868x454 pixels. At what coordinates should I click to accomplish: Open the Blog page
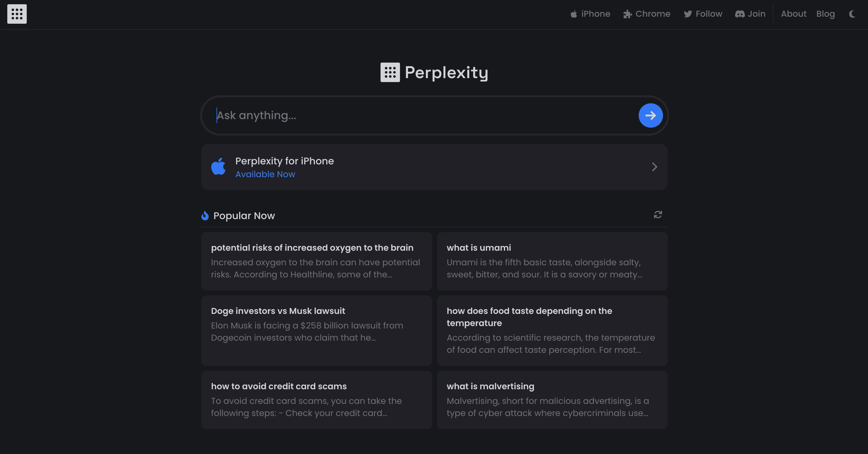[x=825, y=14]
